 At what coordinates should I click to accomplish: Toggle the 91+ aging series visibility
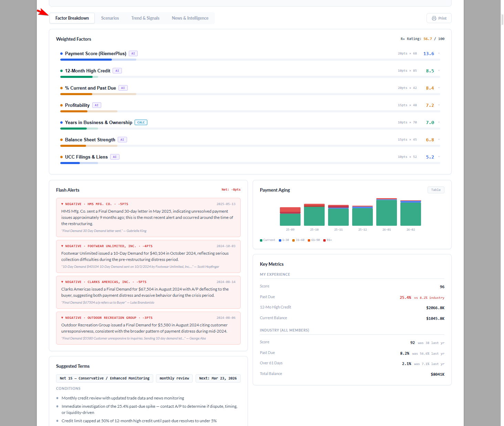327,240
